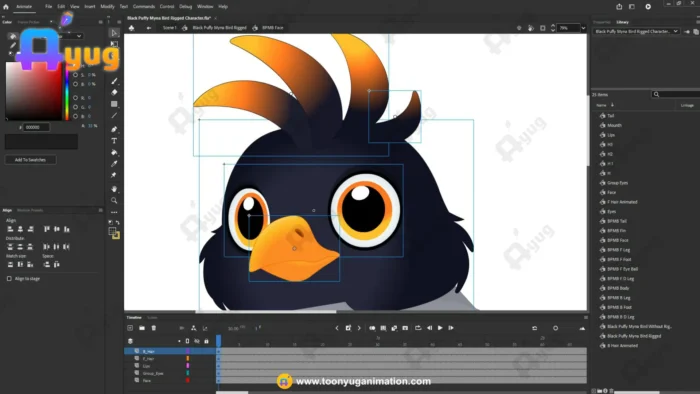The height and width of the screenshot is (394, 700).
Task: Select the Eyedropper tool
Action: point(114,164)
